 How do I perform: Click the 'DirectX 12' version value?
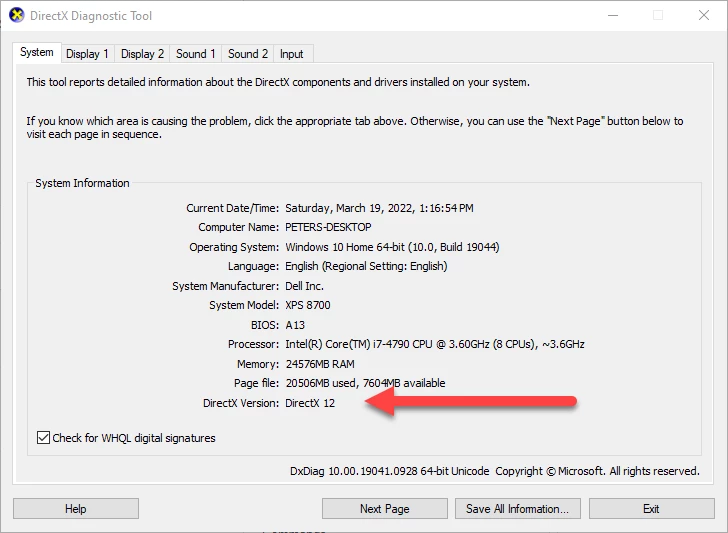click(310, 403)
